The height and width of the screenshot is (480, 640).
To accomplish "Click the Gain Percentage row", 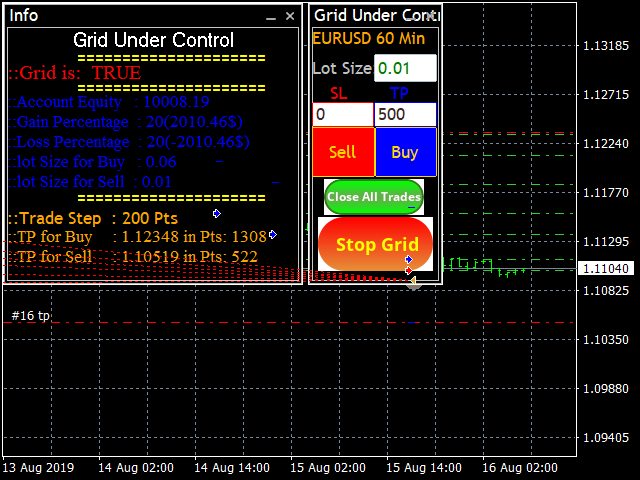I will click(126, 122).
